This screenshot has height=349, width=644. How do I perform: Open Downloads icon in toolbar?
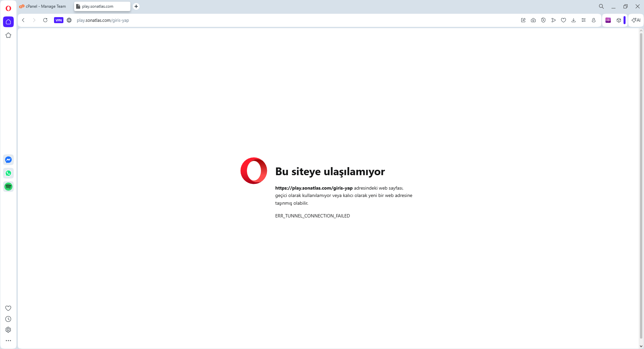[574, 20]
